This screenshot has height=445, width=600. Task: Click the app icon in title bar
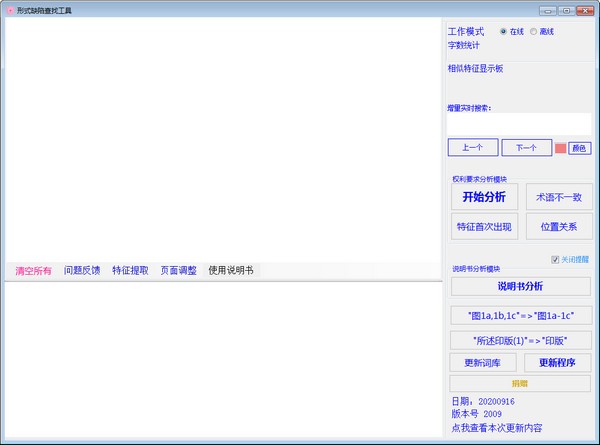(x=10, y=11)
